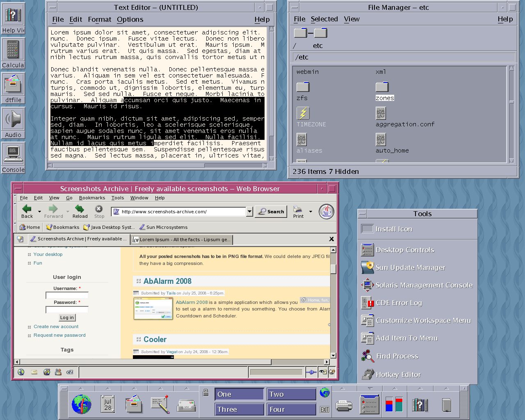Follow the Create new account link

pyautogui.click(x=56, y=326)
